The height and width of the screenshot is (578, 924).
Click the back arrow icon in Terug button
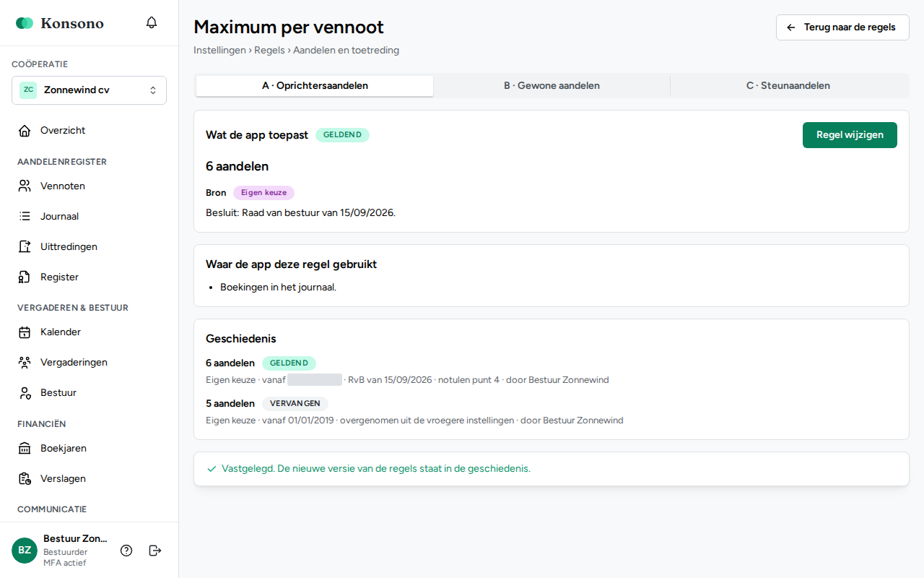tap(791, 27)
